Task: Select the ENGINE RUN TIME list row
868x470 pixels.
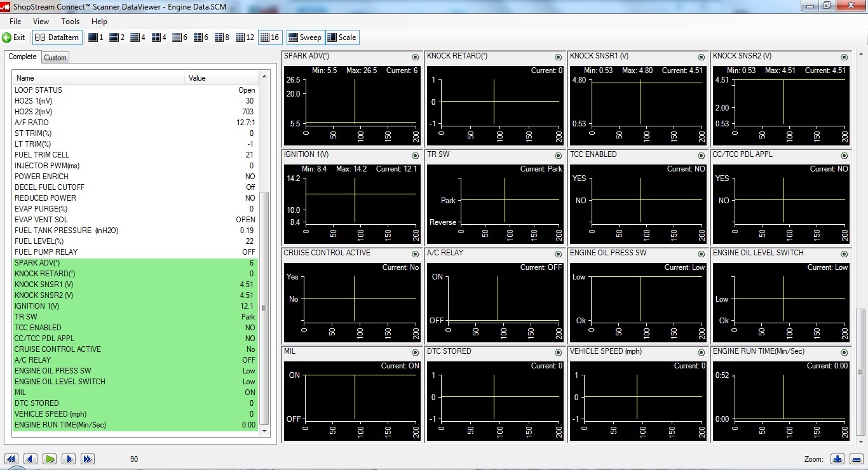Action: click(135, 425)
